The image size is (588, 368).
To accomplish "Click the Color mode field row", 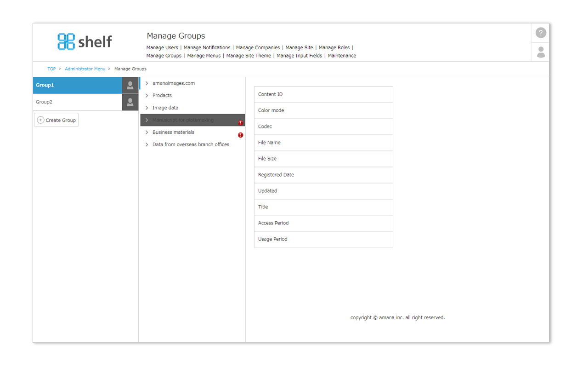I will click(x=323, y=110).
